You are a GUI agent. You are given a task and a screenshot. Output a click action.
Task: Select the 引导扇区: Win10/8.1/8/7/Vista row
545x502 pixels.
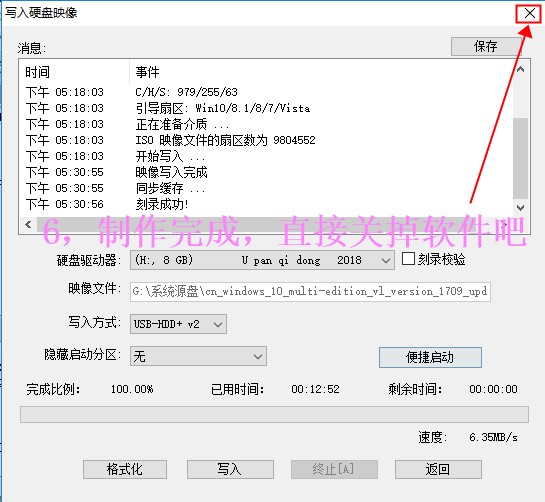point(267,108)
